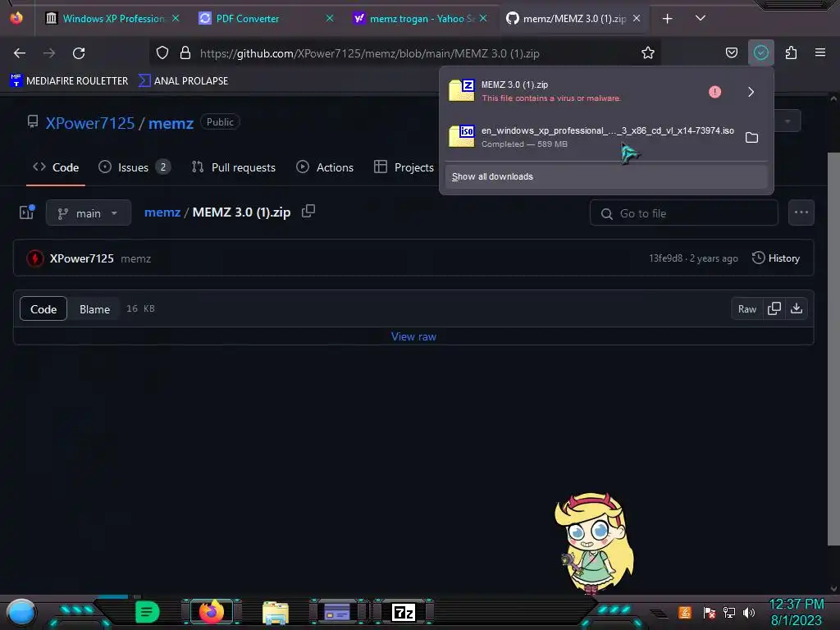Click the Go to file search box
The height and width of the screenshot is (630, 840).
pyautogui.click(x=684, y=213)
